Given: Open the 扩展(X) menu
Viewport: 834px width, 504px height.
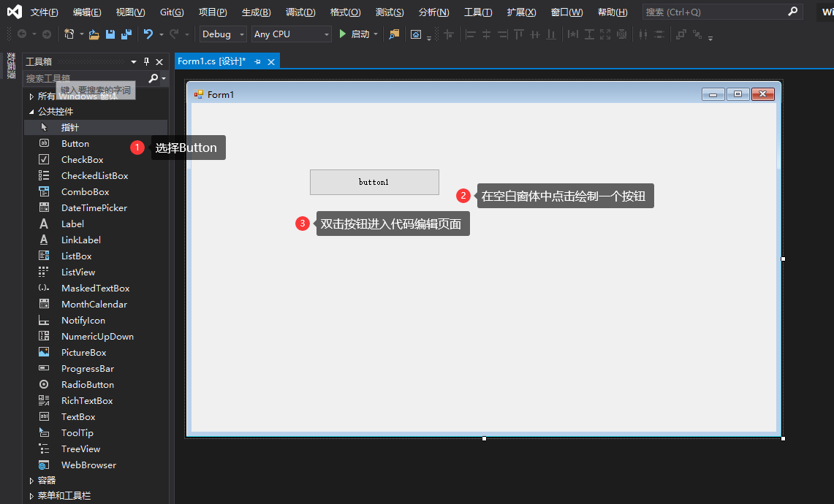Looking at the screenshot, I should point(521,12).
